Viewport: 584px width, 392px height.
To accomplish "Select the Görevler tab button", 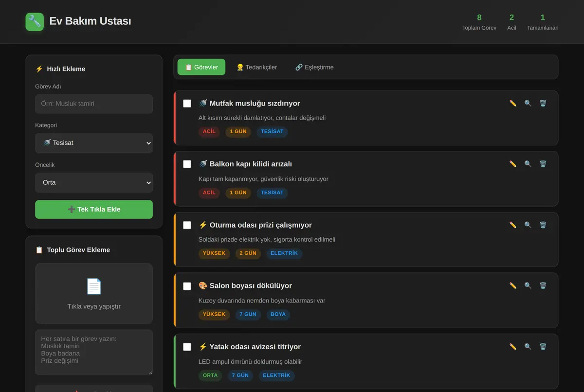I will click(x=201, y=67).
